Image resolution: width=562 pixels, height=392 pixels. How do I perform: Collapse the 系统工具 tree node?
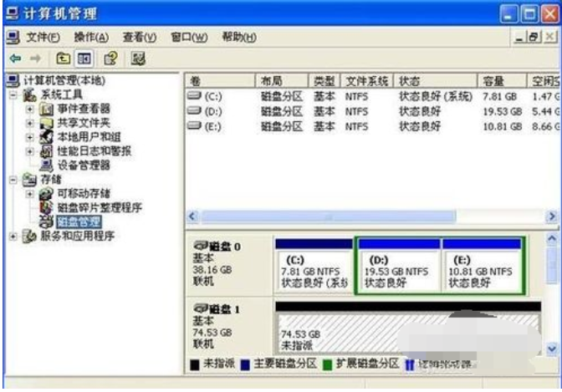[x=13, y=94]
